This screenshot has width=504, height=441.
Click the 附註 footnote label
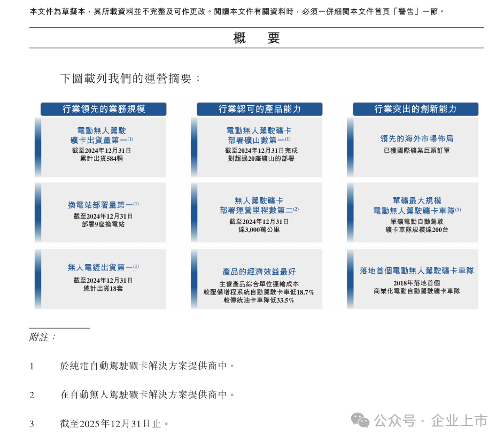(x=42, y=337)
